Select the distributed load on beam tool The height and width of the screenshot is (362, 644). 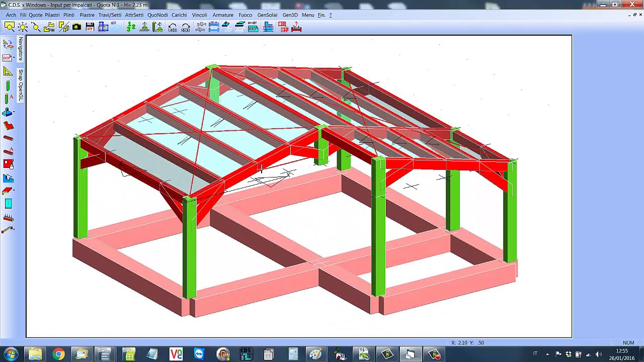tap(8, 218)
